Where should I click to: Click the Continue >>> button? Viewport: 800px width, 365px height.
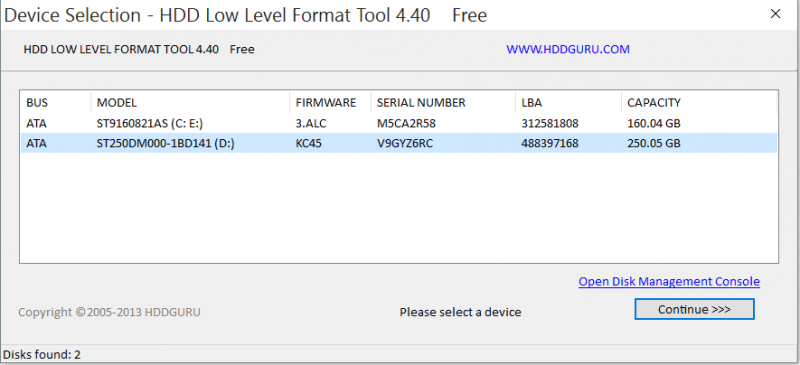pyautogui.click(x=694, y=309)
